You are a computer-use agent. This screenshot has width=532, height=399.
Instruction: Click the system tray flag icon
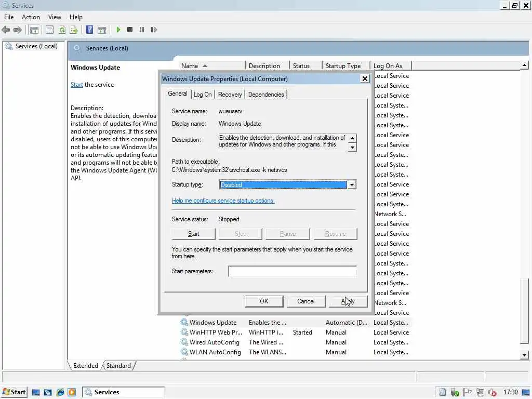coord(467,392)
